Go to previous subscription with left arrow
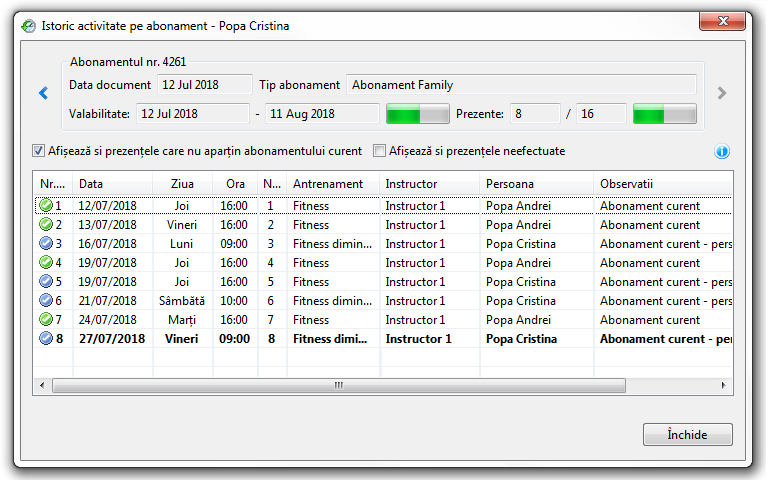 click(x=44, y=94)
